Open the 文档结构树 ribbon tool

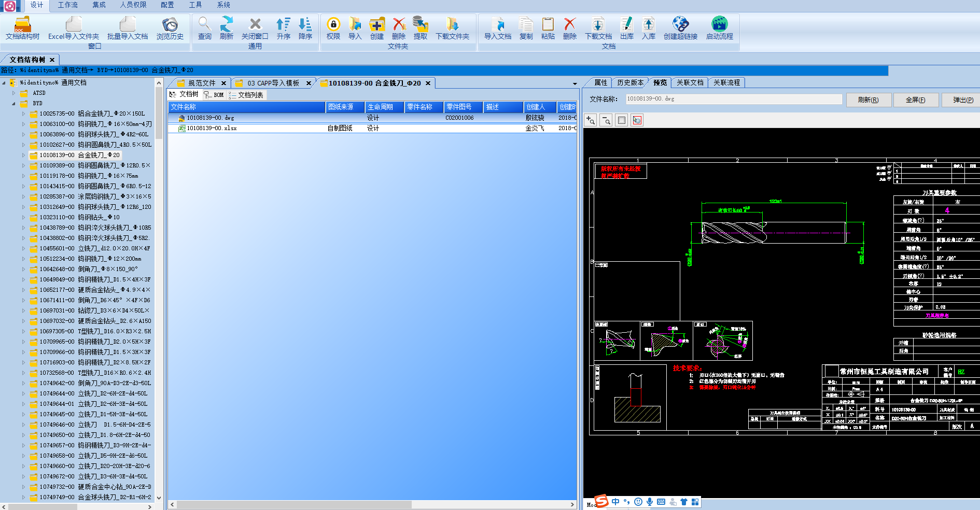pyautogui.click(x=22, y=28)
